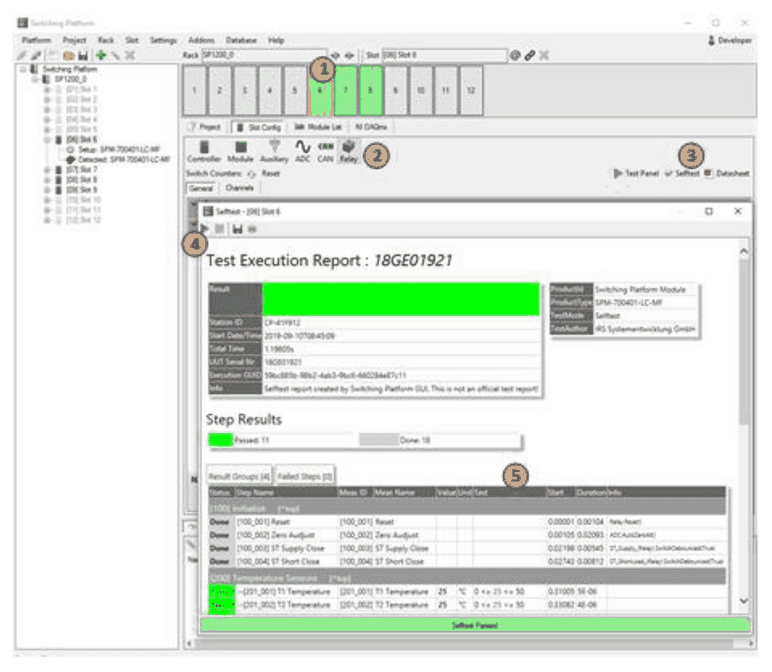Open the ADC sine wave icon
772x672 pixels.
coord(303,152)
